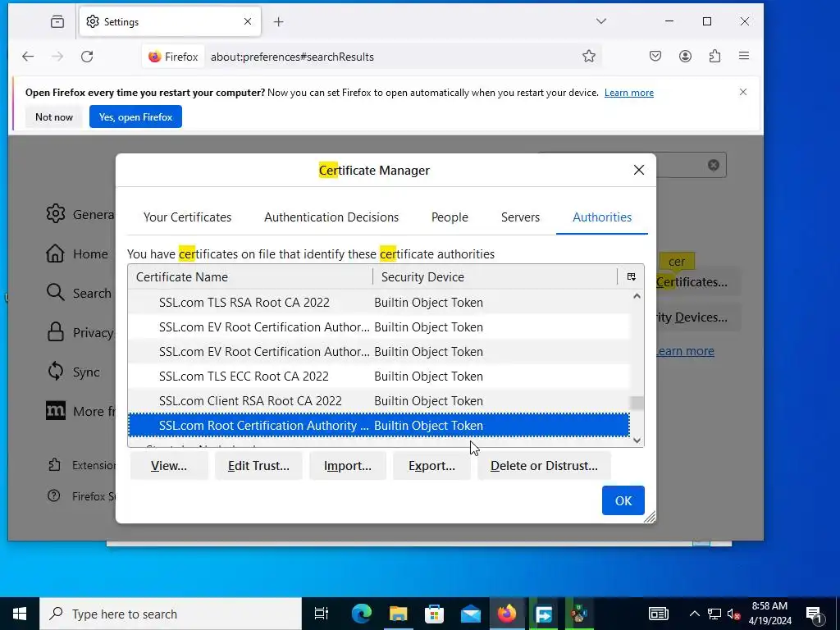Image resolution: width=840 pixels, height=630 pixels.
Task: Sort by Certificate Name column header
Action: coord(250,277)
